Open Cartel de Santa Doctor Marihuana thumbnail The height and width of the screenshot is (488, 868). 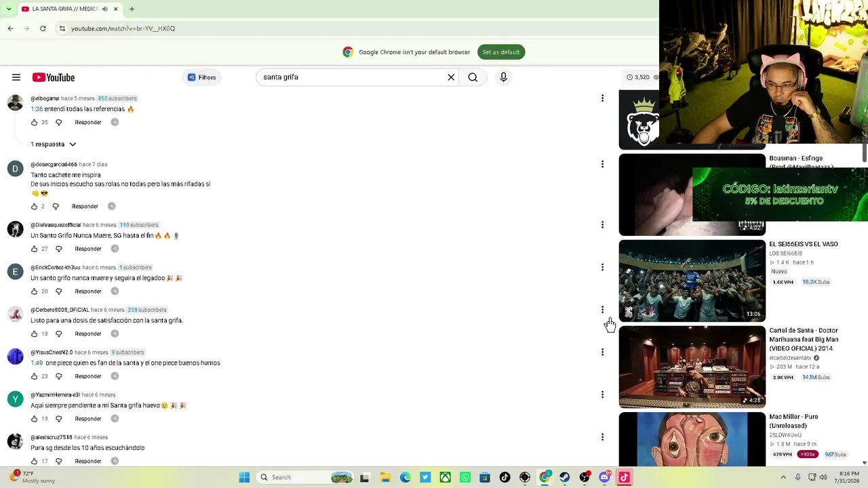click(x=692, y=367)
